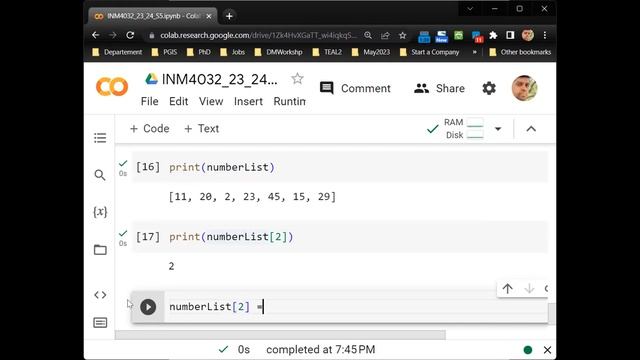
Task: Toggle the Chrome side panel icon
Action: coord(510,36)
